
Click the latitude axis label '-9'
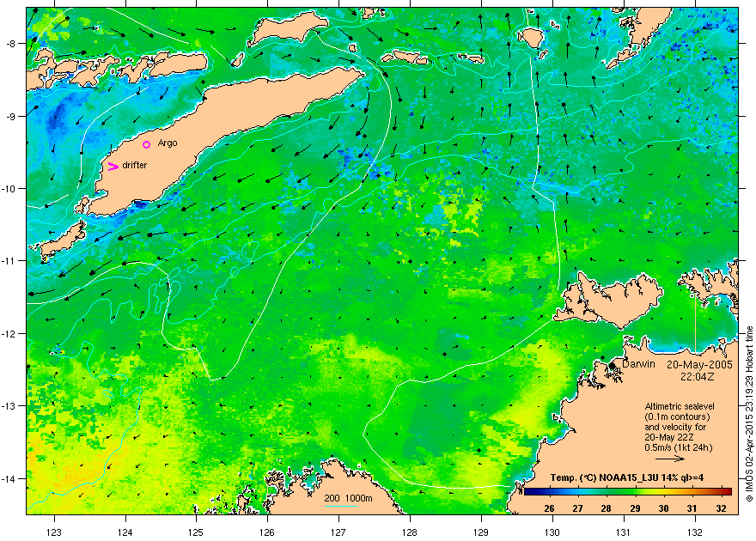(15, 116)
